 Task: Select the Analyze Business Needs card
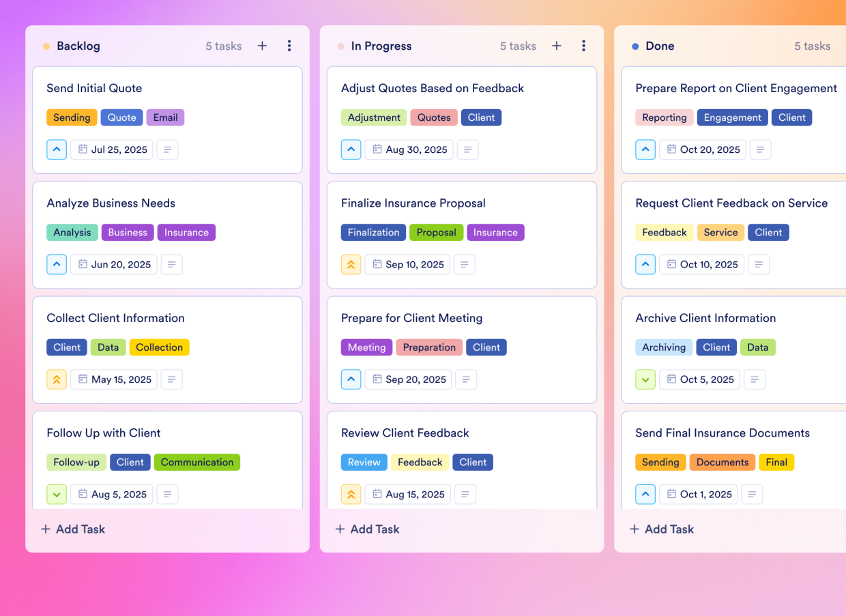coord(111,203)
